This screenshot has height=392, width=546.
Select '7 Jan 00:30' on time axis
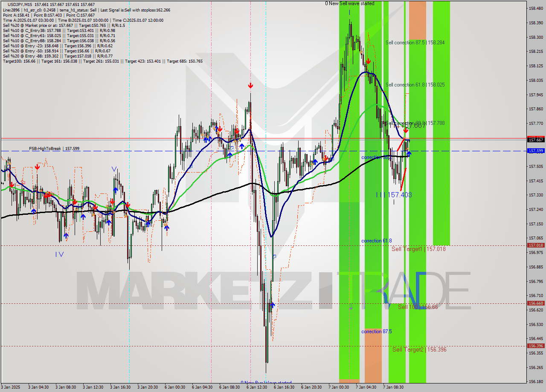tap(340, 387)
